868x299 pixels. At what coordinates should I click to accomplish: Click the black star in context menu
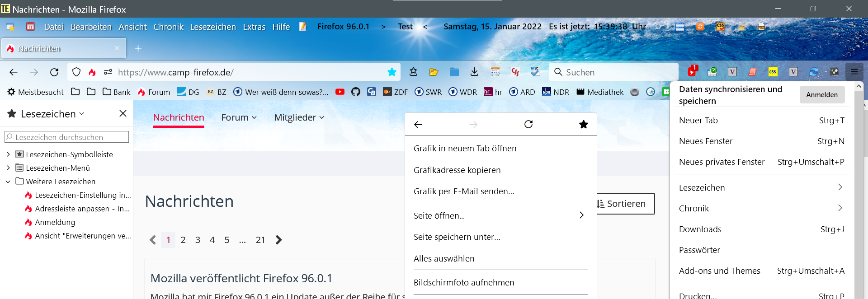pyautogui.click(x=583, y=125)
